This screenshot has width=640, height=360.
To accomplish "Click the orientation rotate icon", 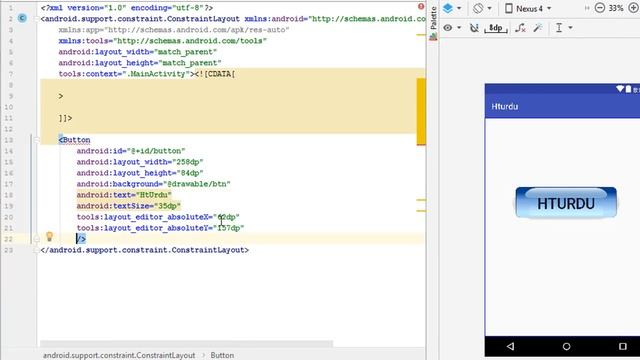I will [478, 8].
